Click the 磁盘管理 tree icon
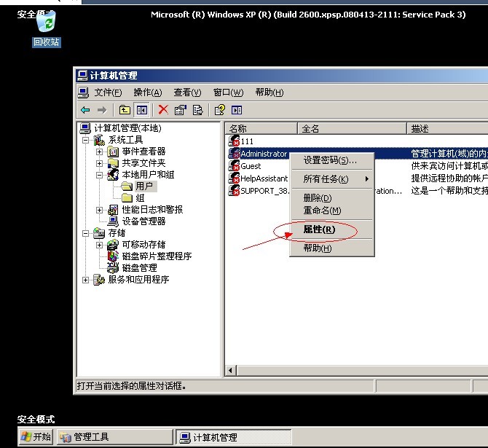488x448 pixels. pos(113,268)
